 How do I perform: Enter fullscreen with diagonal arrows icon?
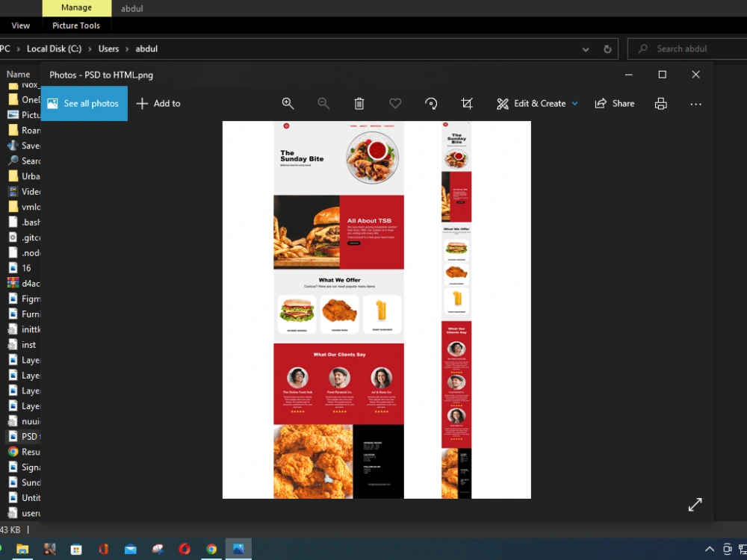pos(695,504)
